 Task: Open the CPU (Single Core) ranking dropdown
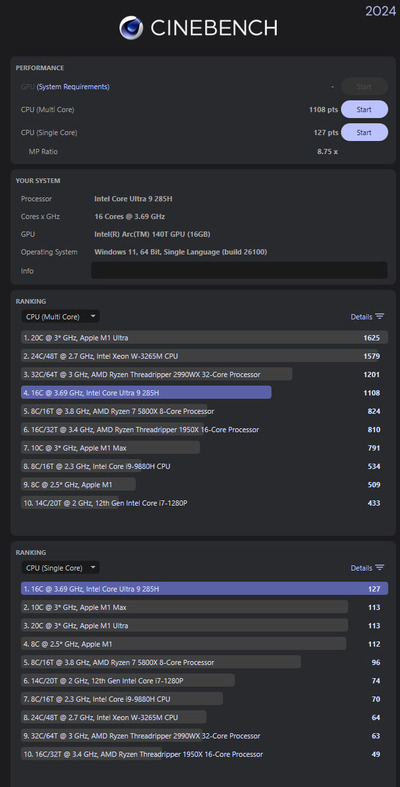[x=60, y=568]
